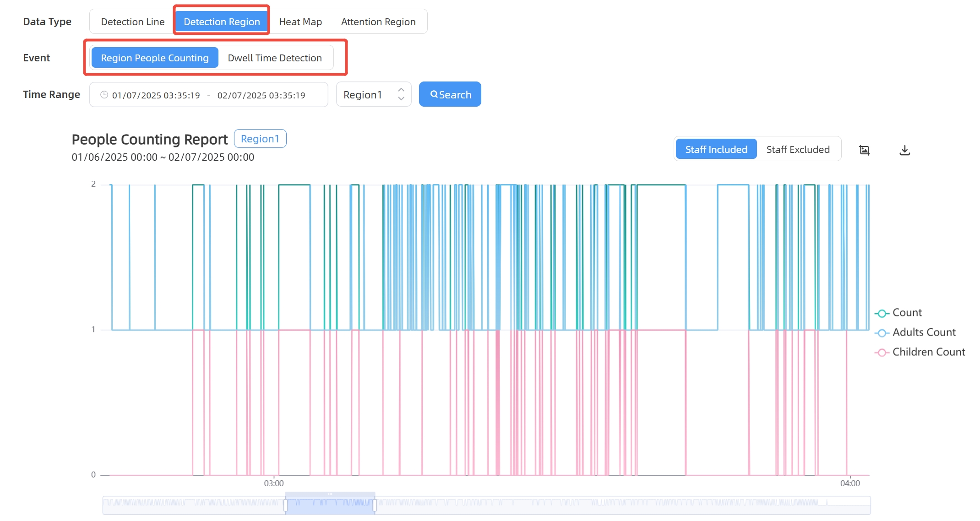Click the download report icon
980x521 pixels.
(904, 150)
